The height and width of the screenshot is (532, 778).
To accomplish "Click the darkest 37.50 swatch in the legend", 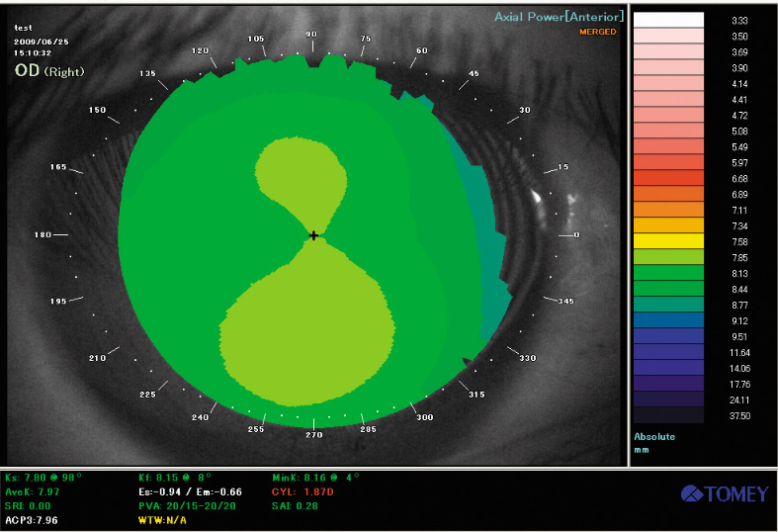I will point(667,415).
